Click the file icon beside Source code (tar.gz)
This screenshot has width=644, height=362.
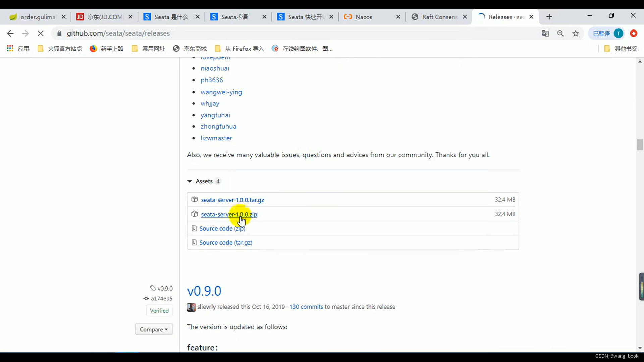point(194,242)
